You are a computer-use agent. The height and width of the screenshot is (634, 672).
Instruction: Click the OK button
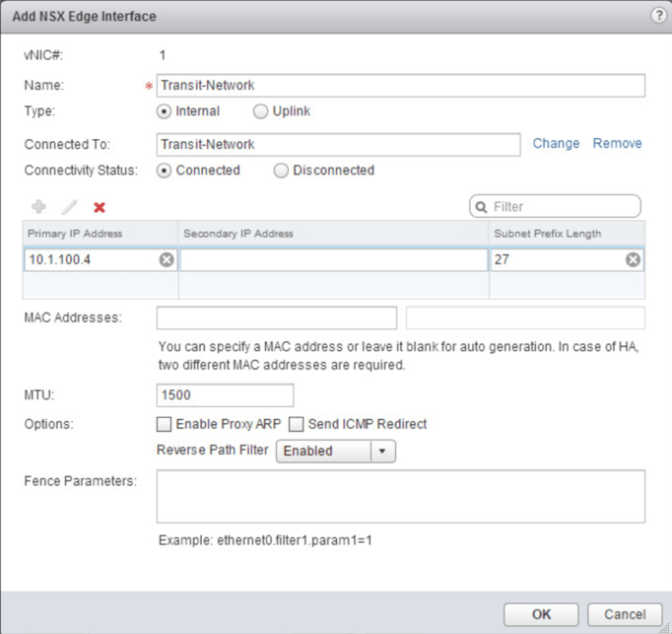pos(541,614)
